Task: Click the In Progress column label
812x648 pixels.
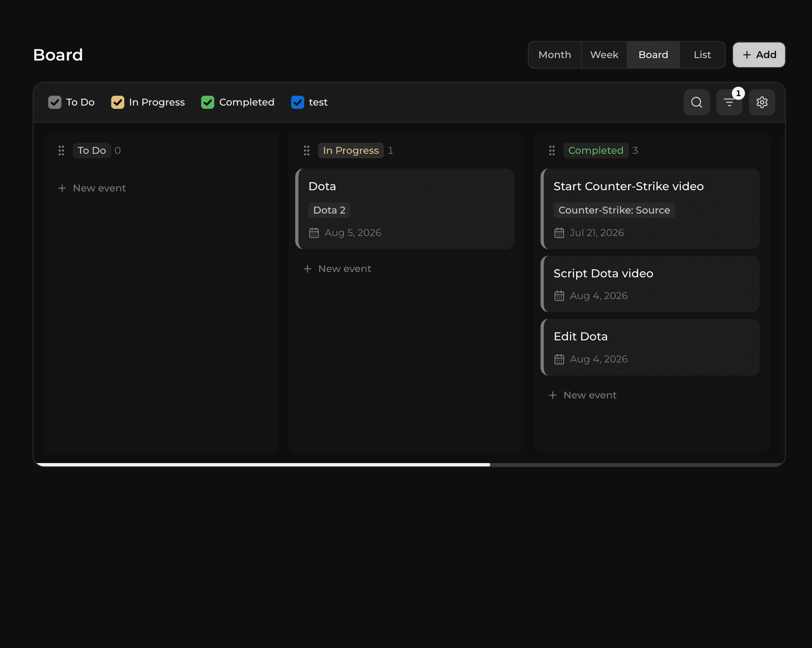Action: 351,151
